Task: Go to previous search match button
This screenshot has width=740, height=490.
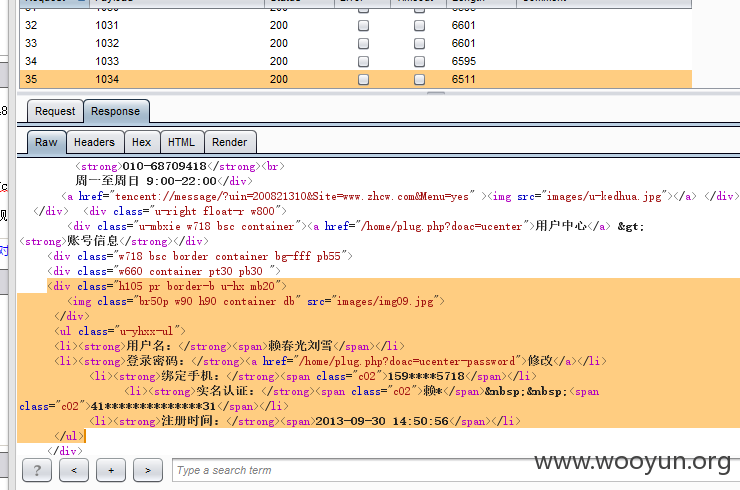Action: coord(74,470)
